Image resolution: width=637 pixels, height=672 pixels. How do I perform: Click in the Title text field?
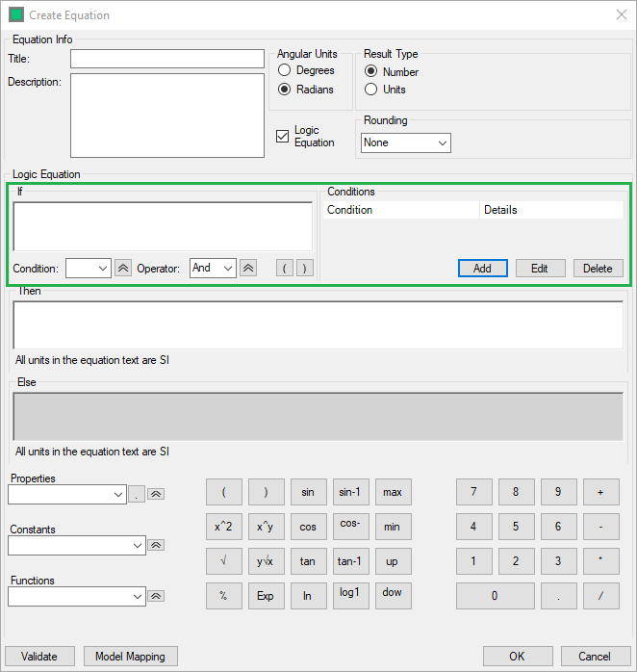pos(166,59)
